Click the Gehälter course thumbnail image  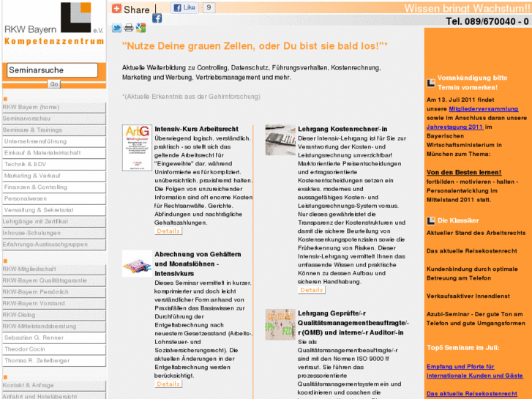click(137, 264)
